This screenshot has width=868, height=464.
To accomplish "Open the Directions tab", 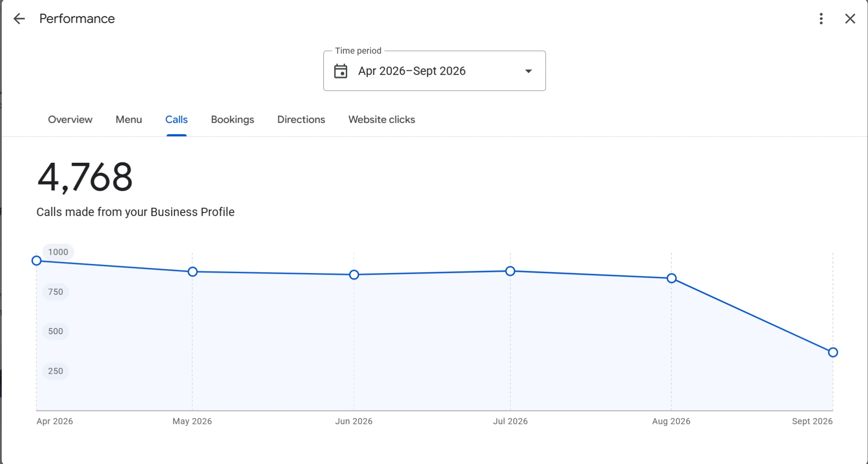I will (x=301, y=119).
